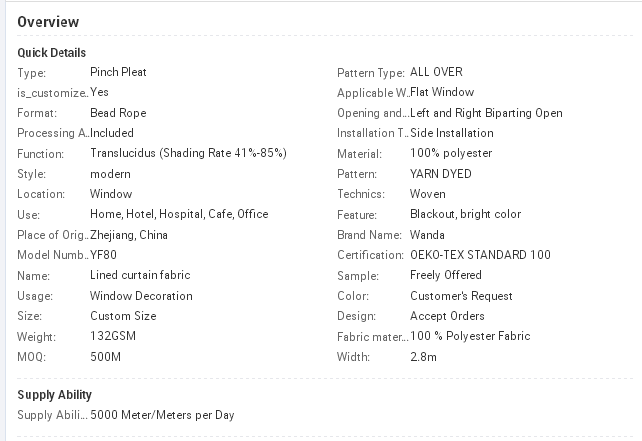Click the Supply Ability section heading
Viewport: 642px width, 441px height.
[54, 395]
